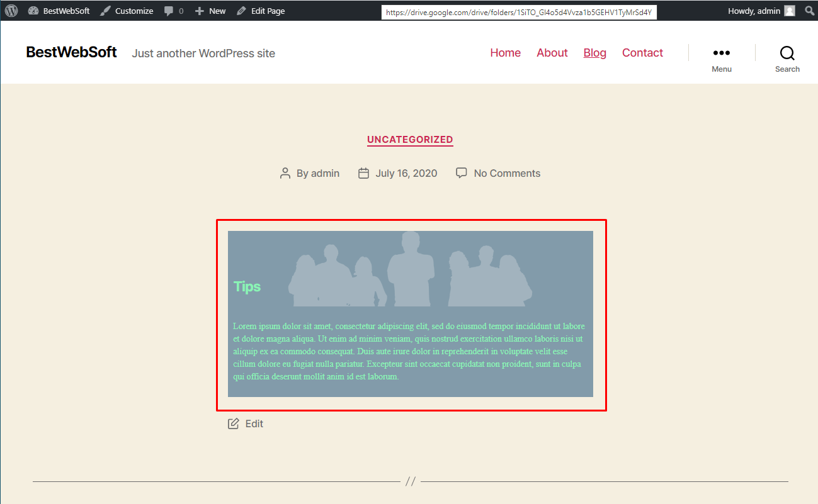Go to the BestWebSoft site title
Screen dimensions: 818x504
tap(71, 52)
